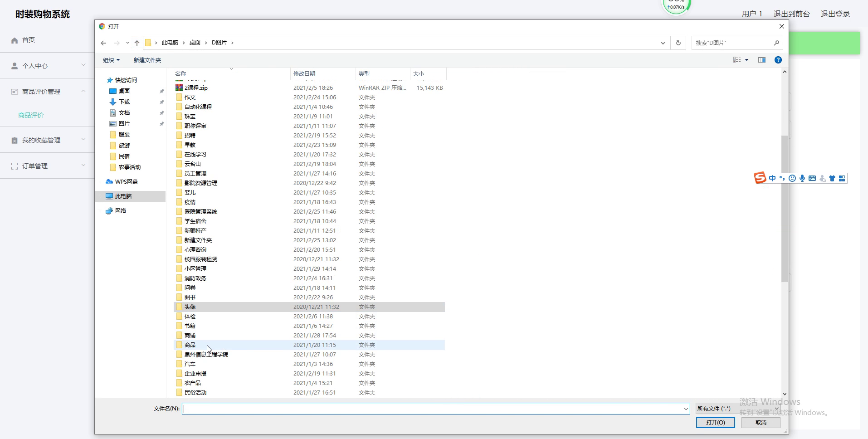The height and width of the screenshot is (439, 868).
Task: Select 文档 in quick access
Action: click(x=124, y=113)
